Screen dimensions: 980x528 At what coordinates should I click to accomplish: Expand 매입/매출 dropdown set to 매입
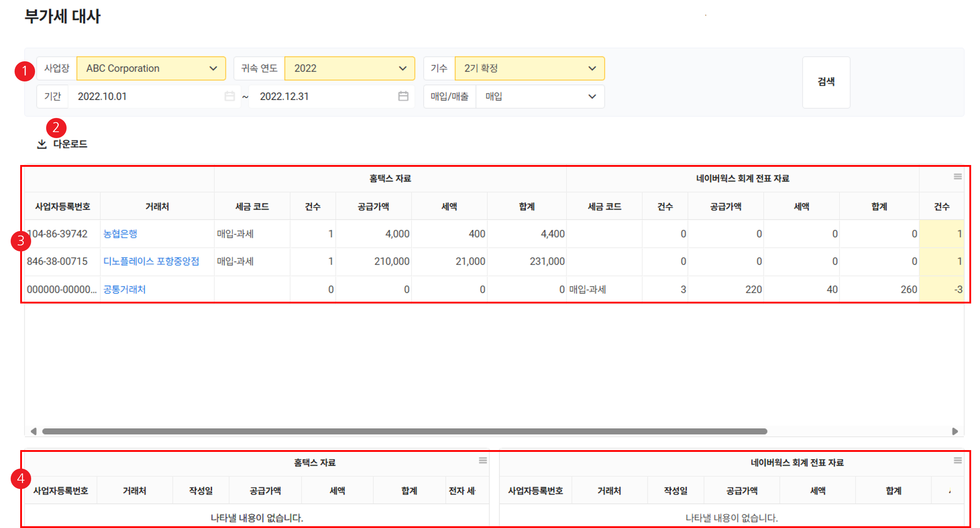pos(540,97)
